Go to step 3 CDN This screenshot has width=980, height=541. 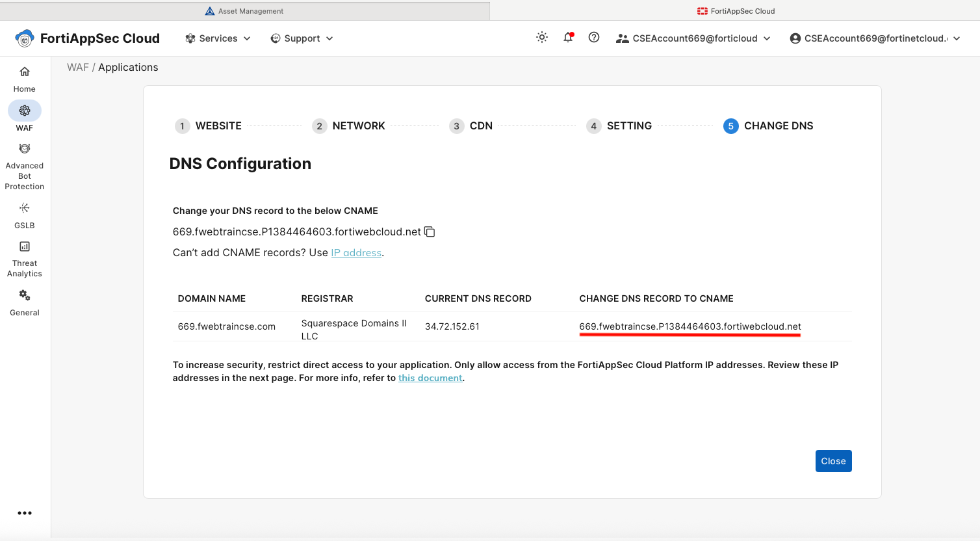471,126
